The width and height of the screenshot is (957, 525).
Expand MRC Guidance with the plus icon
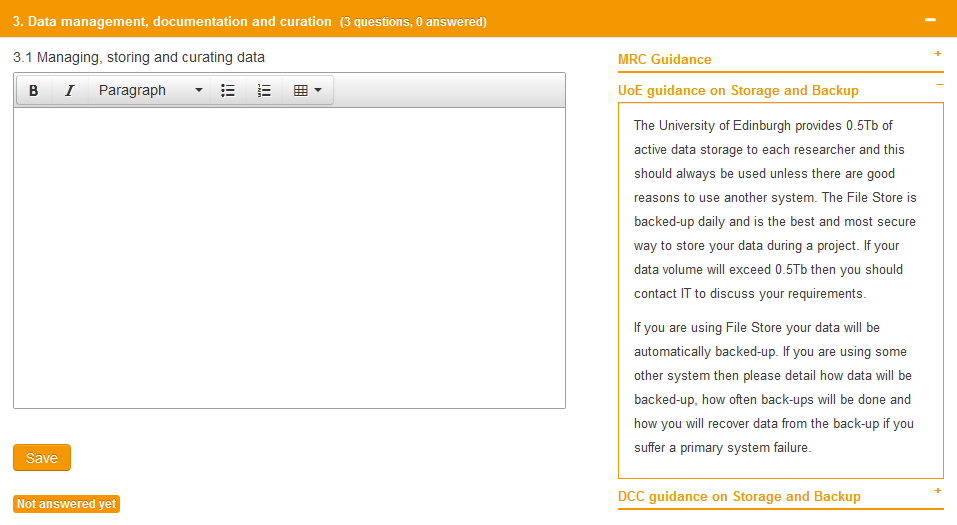937,53
